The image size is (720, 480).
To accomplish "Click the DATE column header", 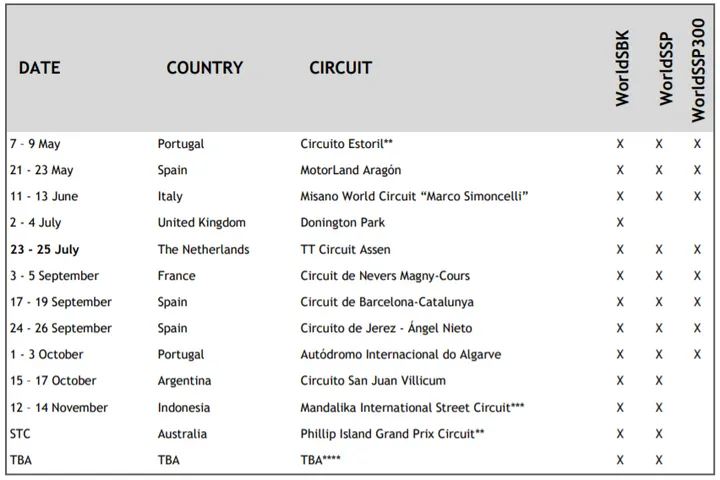I will [39, 68].
